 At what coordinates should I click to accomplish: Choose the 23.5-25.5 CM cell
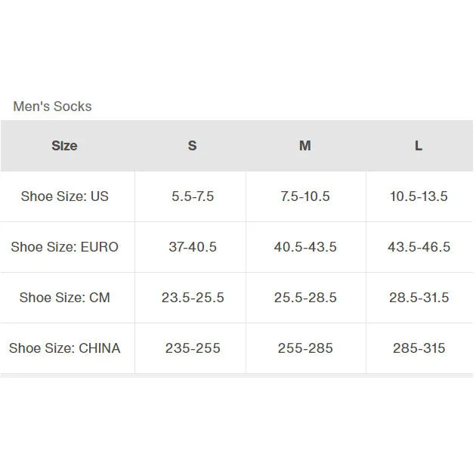pos(193,298)
